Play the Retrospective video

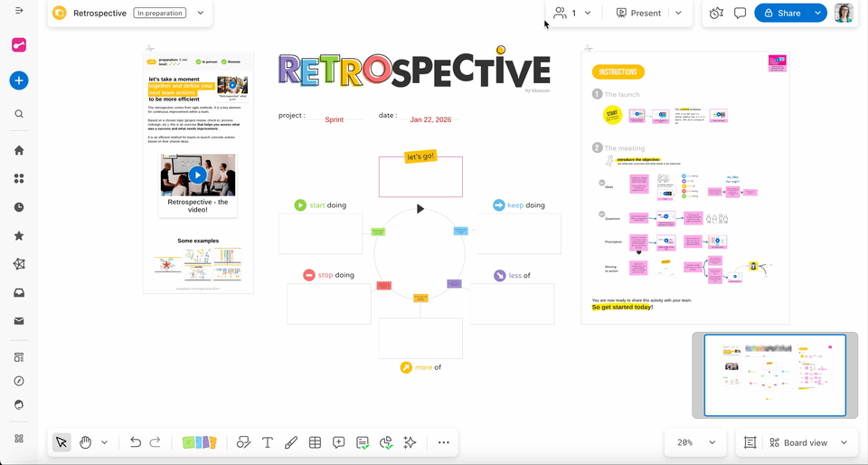coord(198,175)
